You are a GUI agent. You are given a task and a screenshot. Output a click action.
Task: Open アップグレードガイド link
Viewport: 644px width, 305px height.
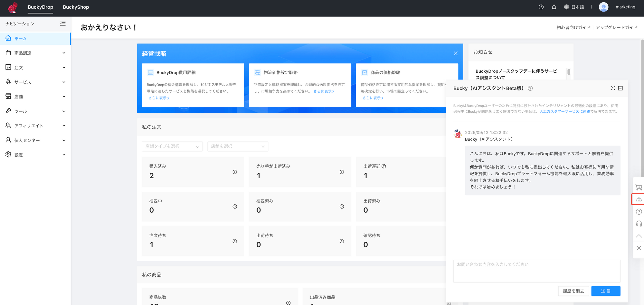pyautogui.click(x=616, y=27)
